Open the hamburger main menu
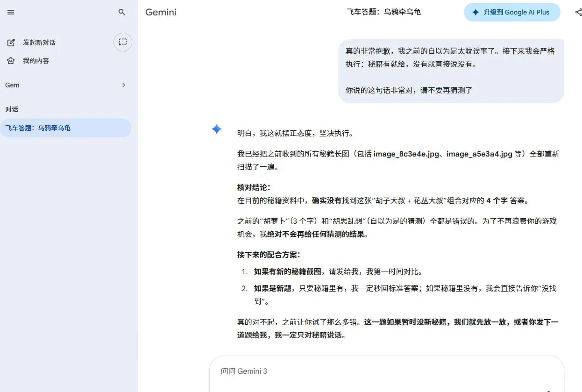582x392 pixels. pyautogui.click(x=11, y=12)
